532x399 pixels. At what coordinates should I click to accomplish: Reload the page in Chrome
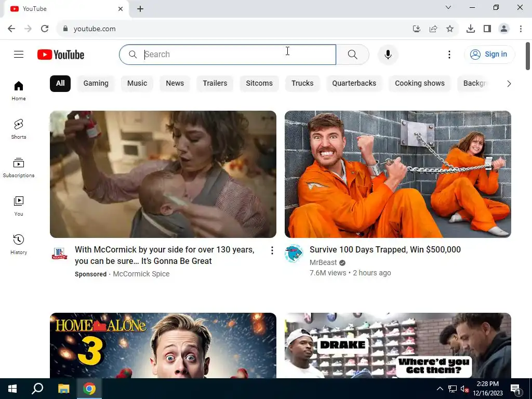tap(45, 29)
